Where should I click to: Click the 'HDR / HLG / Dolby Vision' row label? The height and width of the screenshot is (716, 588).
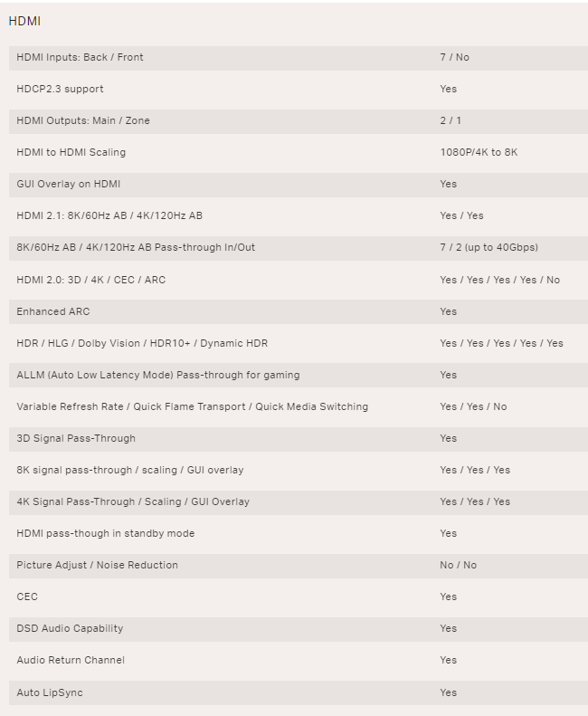(x=142, y=343)
